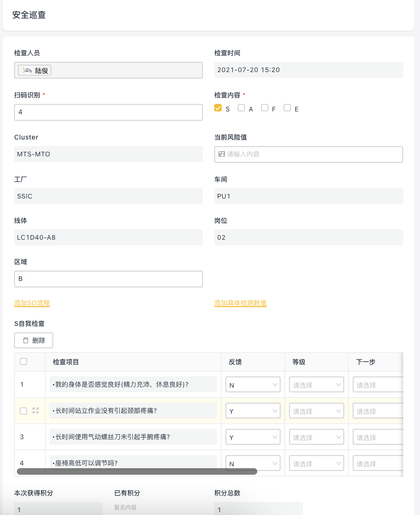Open 反馈 dropdown for row 1
The height and width of the screenshot is (515, 420).
253,384
